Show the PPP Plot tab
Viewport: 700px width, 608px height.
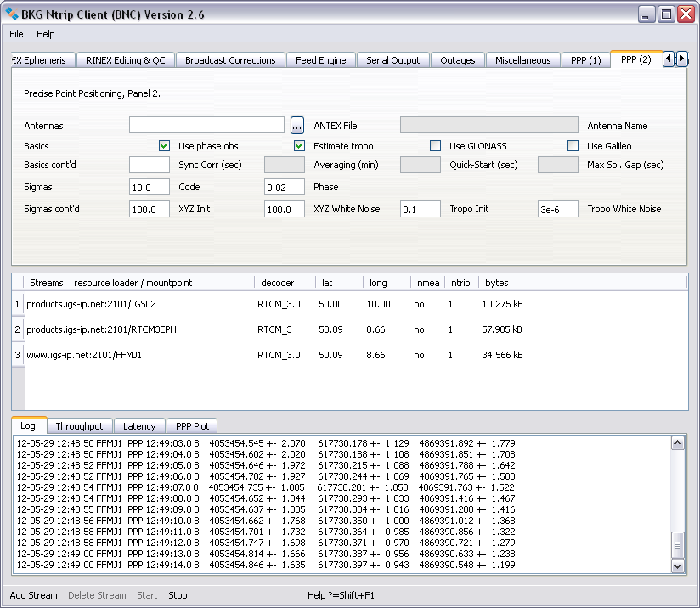[192, 426]
